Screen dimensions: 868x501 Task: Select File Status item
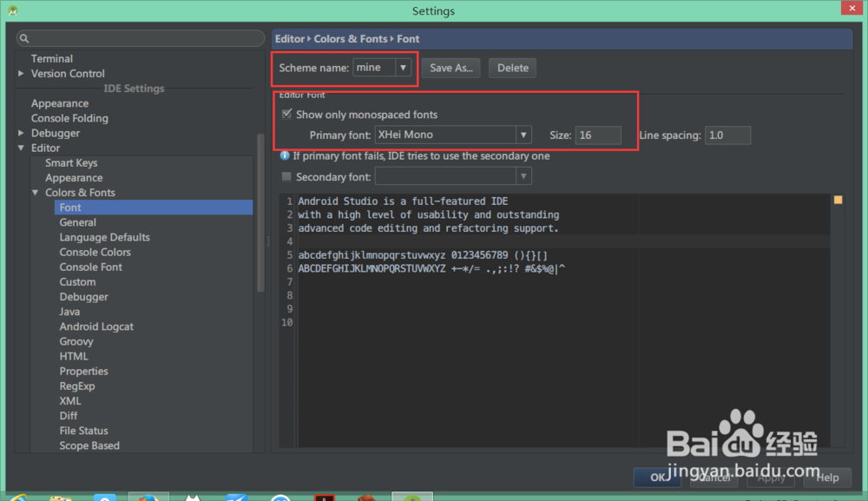tap(83, 431)
